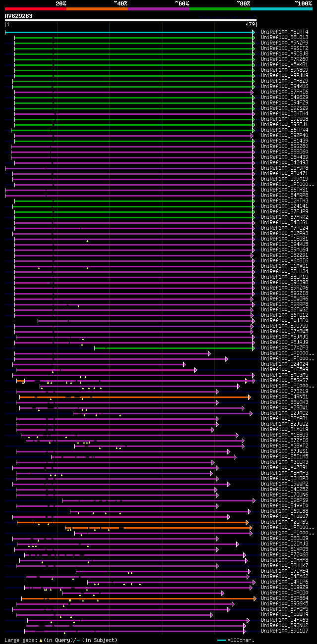Open hit UniRef100_C5Y9P8
The image size is (317, 644).
click(284, 168)
